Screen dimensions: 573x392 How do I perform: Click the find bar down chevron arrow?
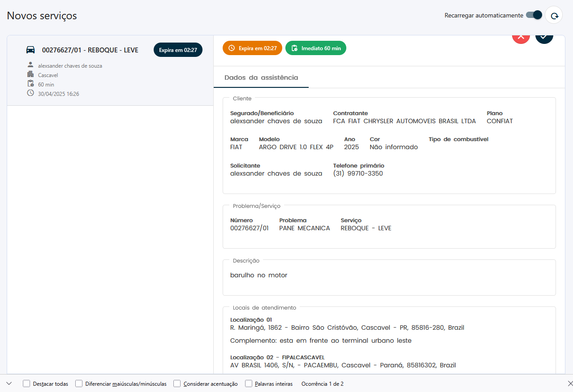click(x=9, y=383)
